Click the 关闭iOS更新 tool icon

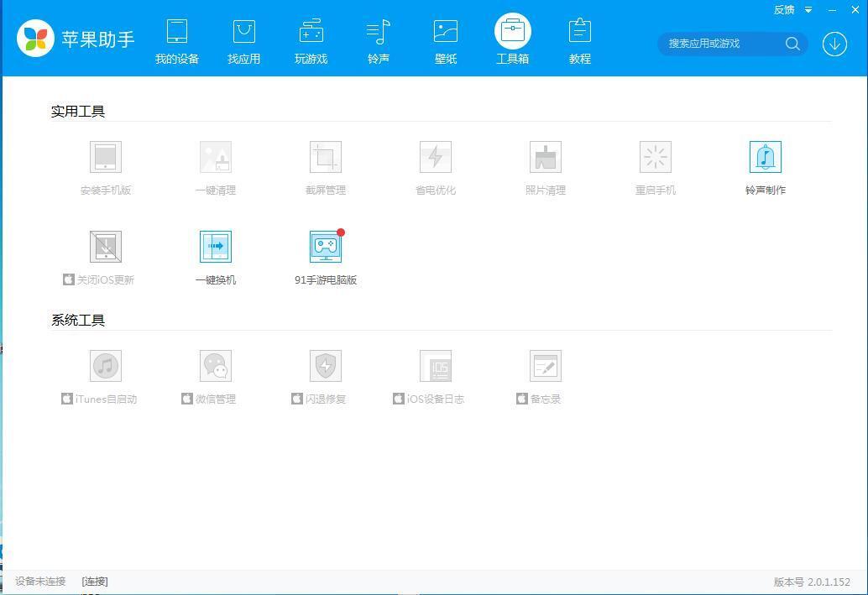click(x=106, y=246)
